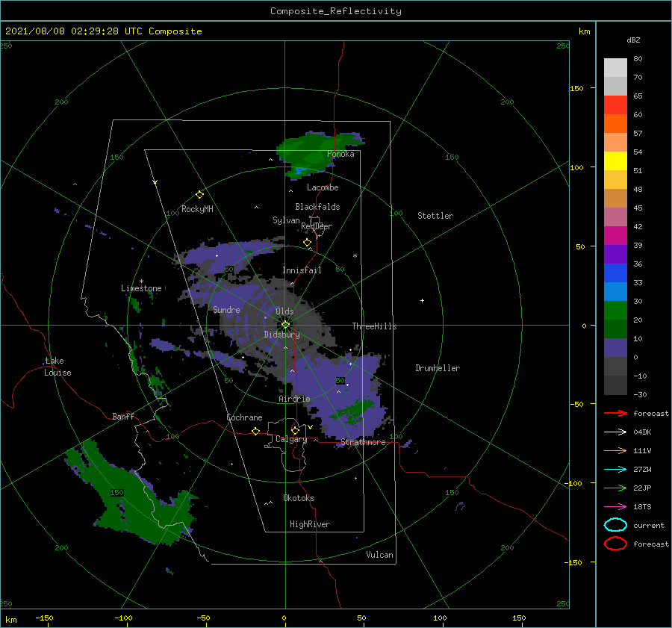The image size is (672, 628).
Task: Click the Blackfalds label
Action: click(x=317, y=207)
